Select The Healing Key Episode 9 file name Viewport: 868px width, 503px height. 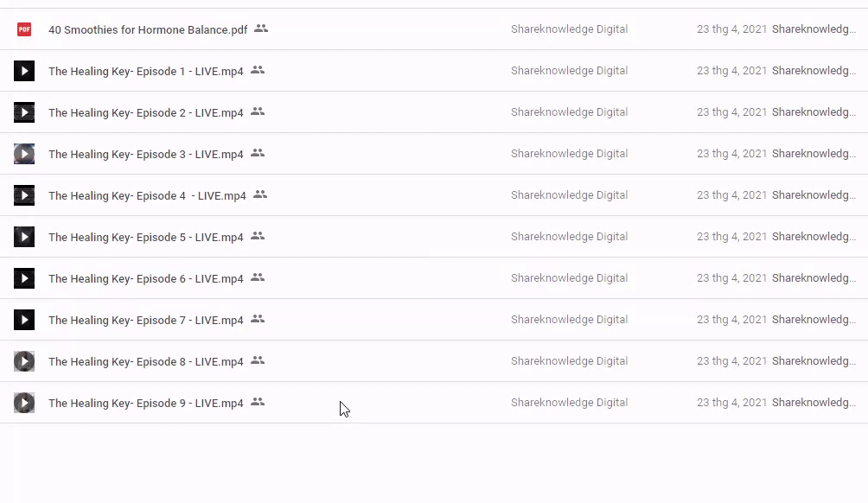[x=145, y=404]
